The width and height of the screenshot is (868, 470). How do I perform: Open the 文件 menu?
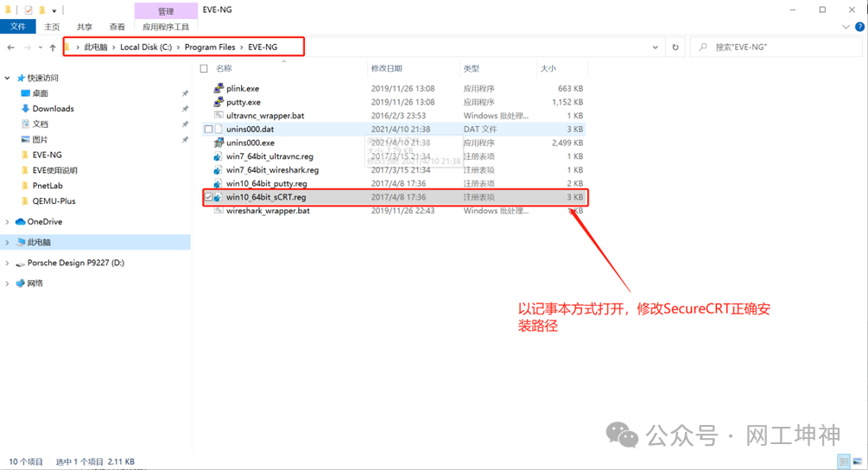18,27
